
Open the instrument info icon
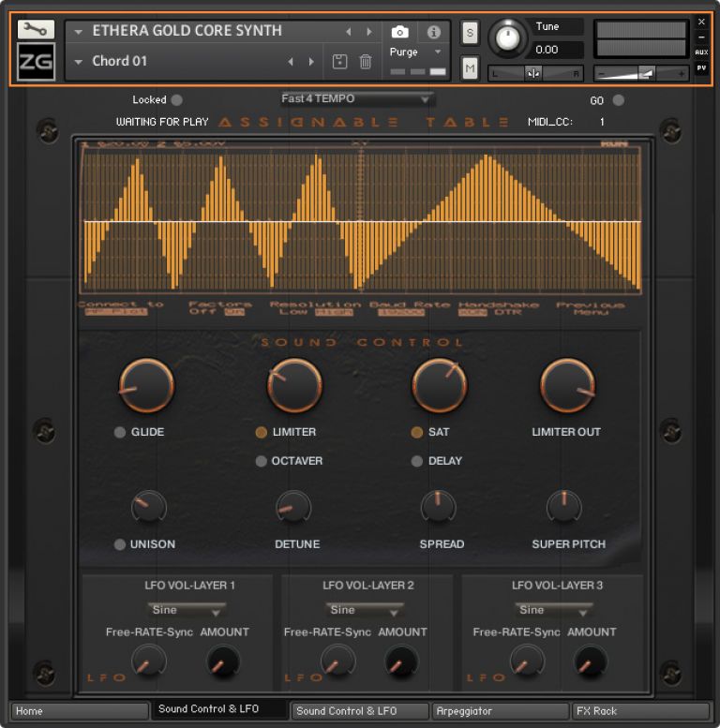(434, 32)
